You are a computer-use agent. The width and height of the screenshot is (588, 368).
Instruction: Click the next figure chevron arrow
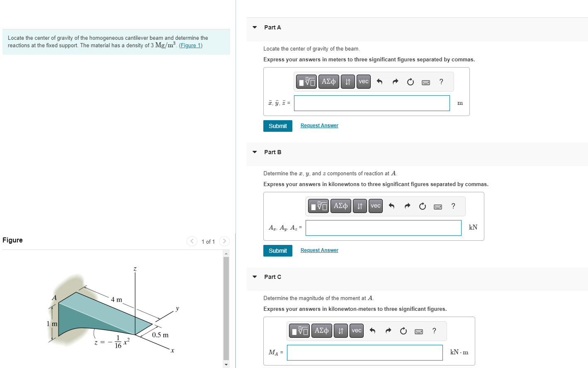224,241
